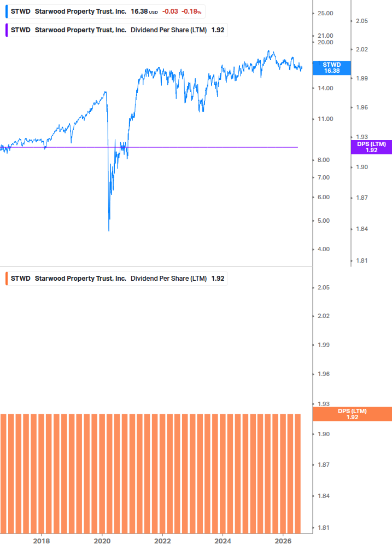
Task: Click the last orange dividend bar near 2026
Action: point(298,473)
